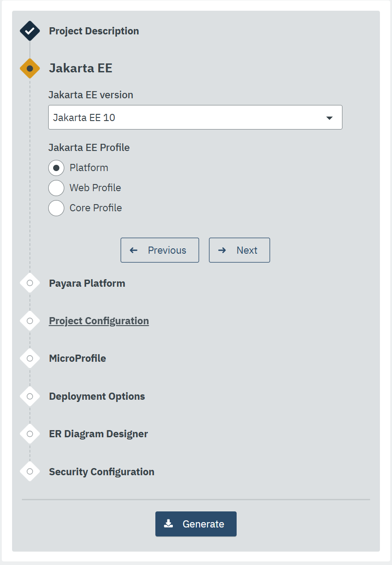This screenshot has height=565, width=392.
Task: Go to the Project Description step
Action: [x=94, y=31]
